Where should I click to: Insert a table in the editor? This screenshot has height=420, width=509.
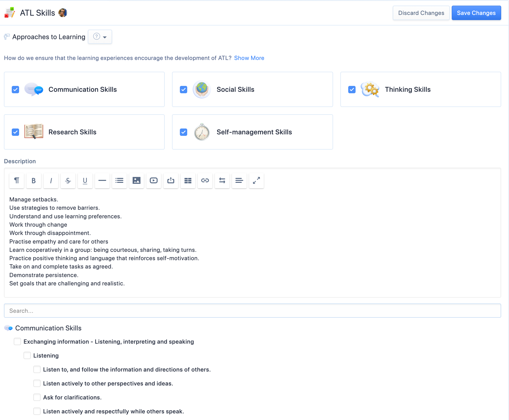coord(188,181)
